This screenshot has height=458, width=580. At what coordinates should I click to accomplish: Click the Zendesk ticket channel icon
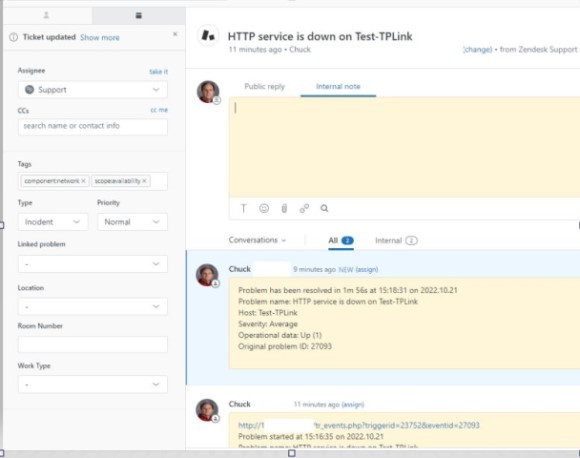208,36
